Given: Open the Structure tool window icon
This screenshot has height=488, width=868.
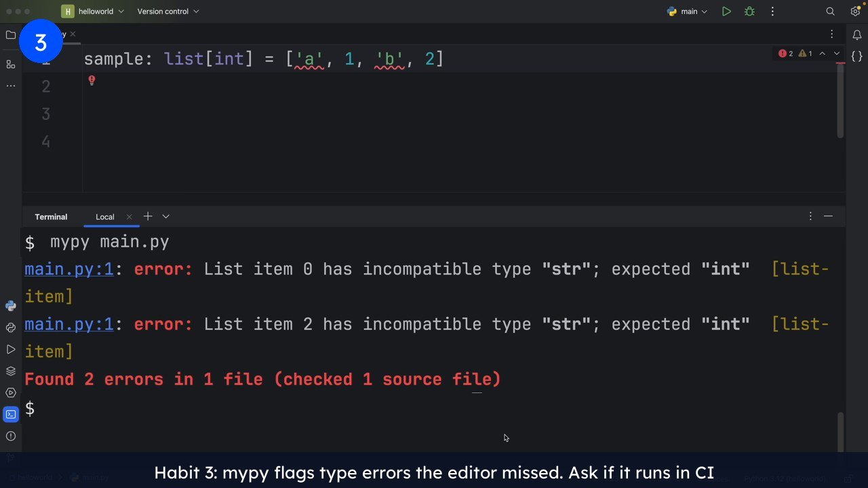Looking at the screenshot, I should [x=10, y=64].
